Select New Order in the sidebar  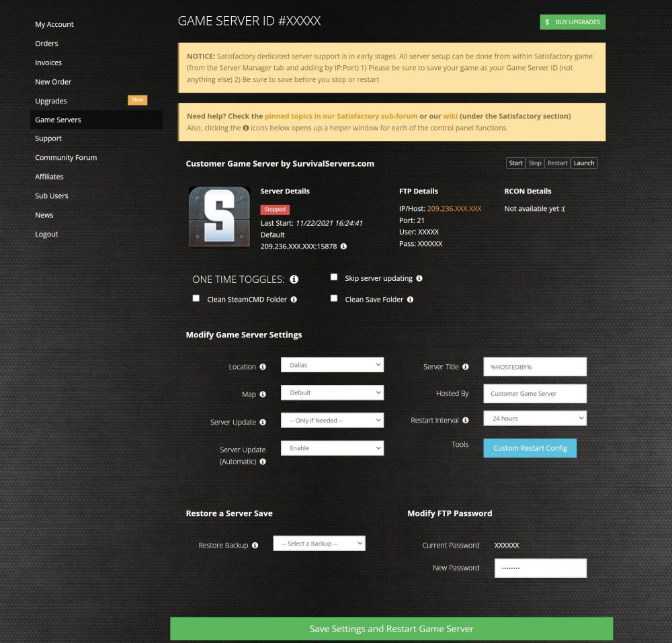pos(52,82)
